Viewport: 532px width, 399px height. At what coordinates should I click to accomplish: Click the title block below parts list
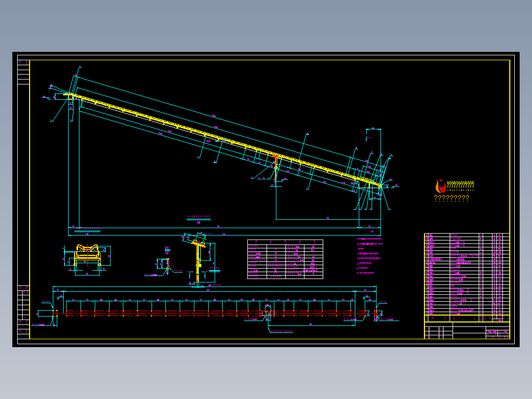467,330
